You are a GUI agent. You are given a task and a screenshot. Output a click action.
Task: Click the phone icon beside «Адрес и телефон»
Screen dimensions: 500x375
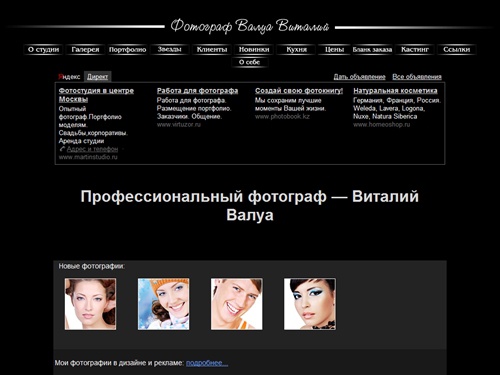click(x=62, y=149)
